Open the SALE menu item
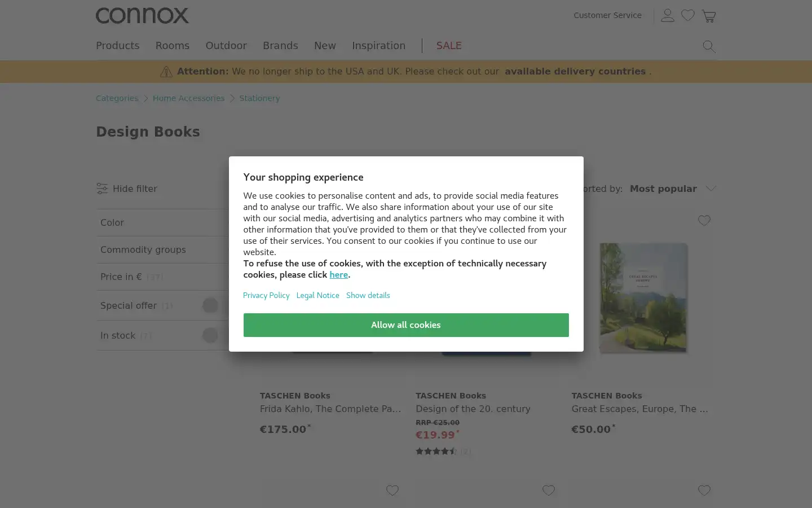Screen dimensions: 812x508 [x=449, y=46]
